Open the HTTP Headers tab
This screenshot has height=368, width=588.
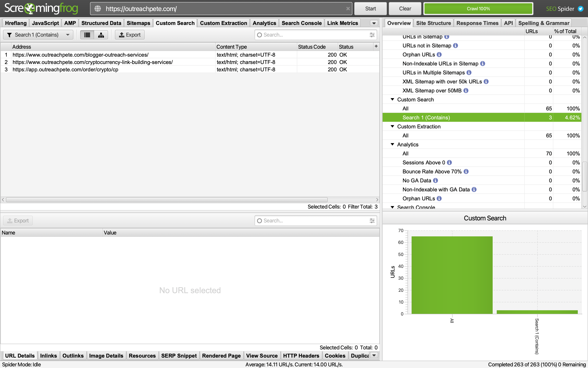pos(301,356)
